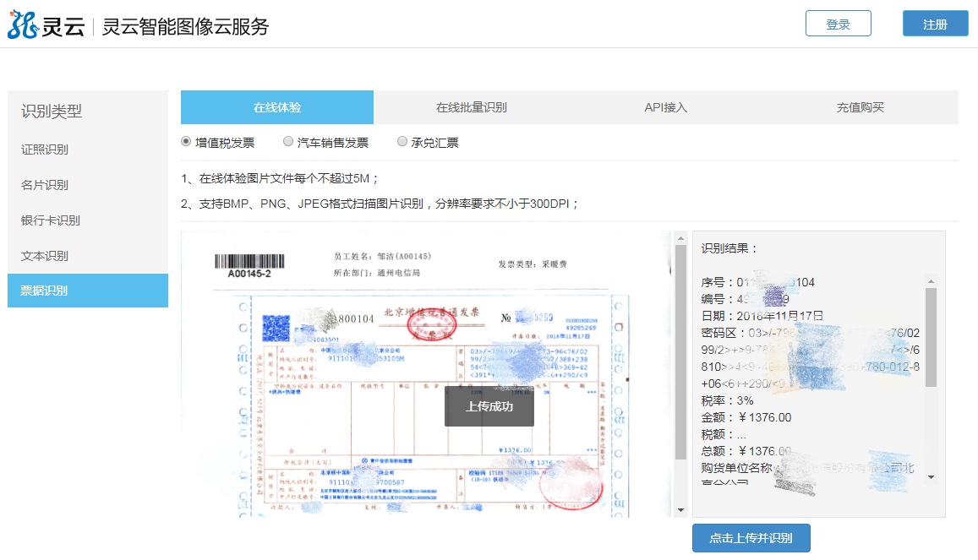Viewport: 978px width, 560px height.
Task: Choose the 汽车销售发票 radio option
Action: tap(288, 142)
